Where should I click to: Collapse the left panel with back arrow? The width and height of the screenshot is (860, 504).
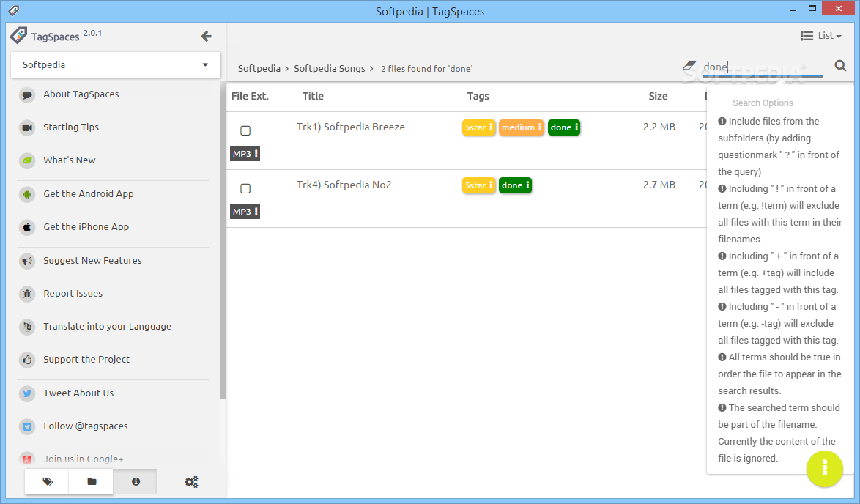[207, 36]
